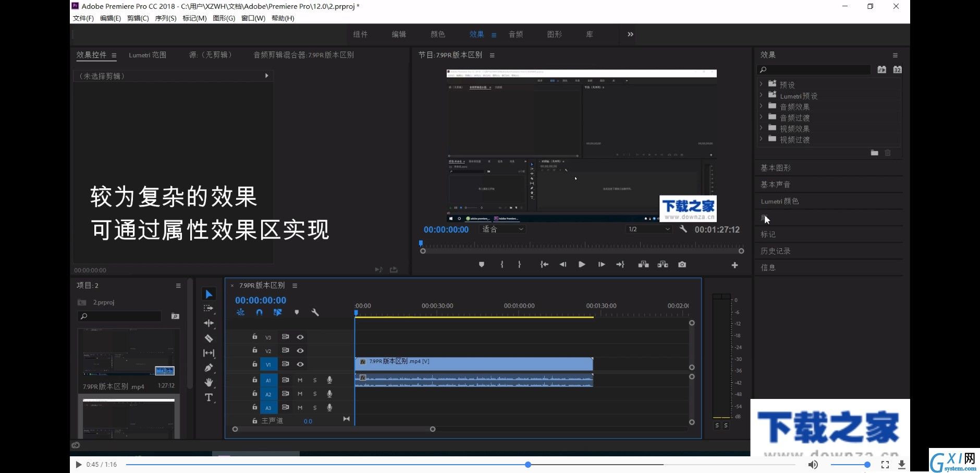Select the Razor tool
This screenshot has width=980, height=473.
point(209,338)
